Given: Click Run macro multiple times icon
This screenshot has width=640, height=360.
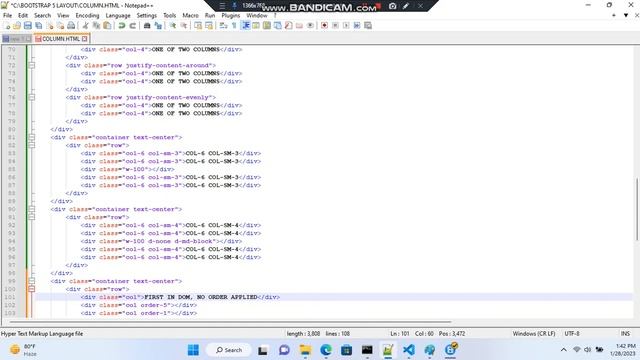Looking at the screenshot, I should [x=357, y=25].
